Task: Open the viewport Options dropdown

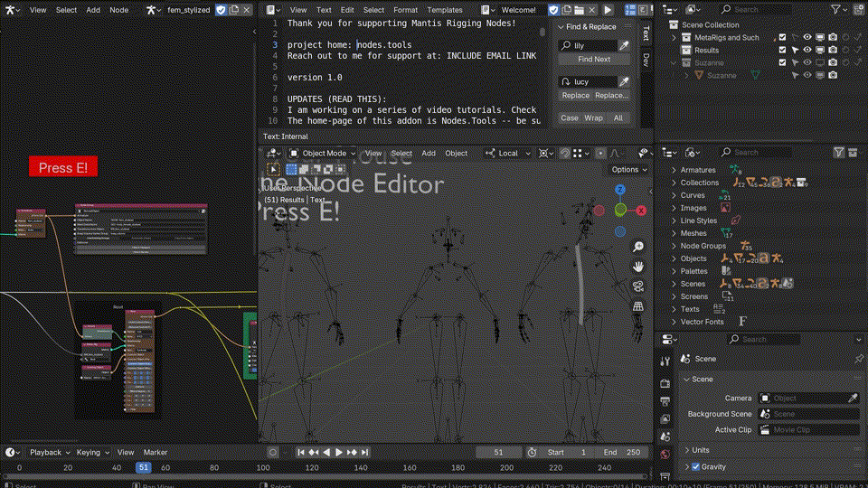Action: (629, 170)
